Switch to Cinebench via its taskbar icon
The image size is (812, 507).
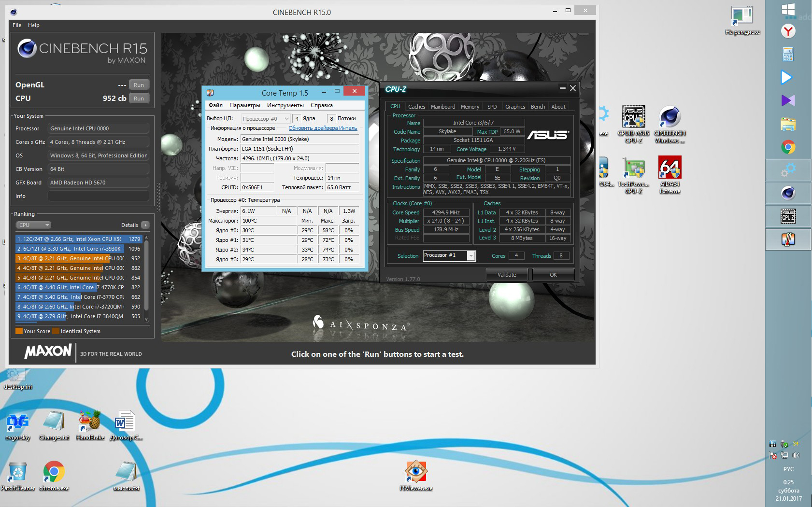coord(788,193)
